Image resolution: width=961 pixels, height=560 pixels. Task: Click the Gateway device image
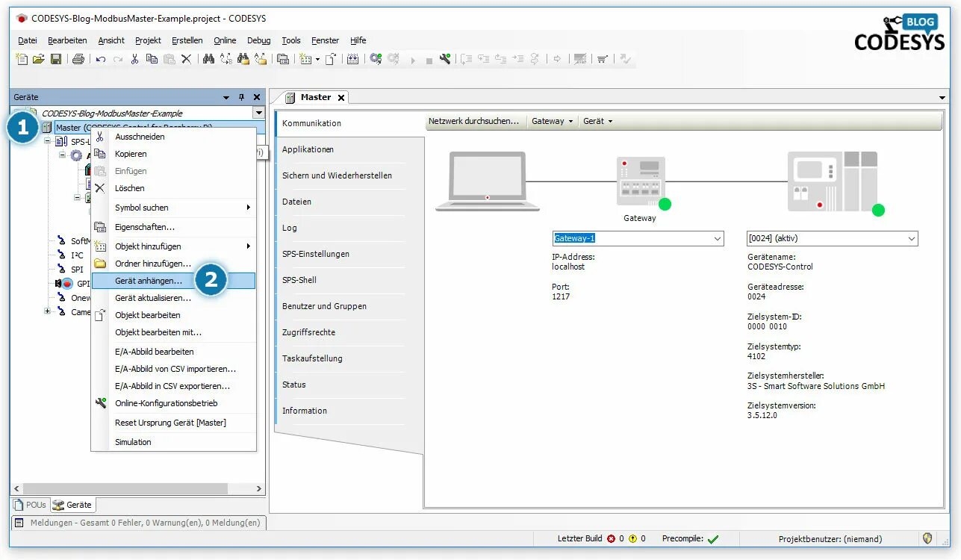(x=641, y=181)
